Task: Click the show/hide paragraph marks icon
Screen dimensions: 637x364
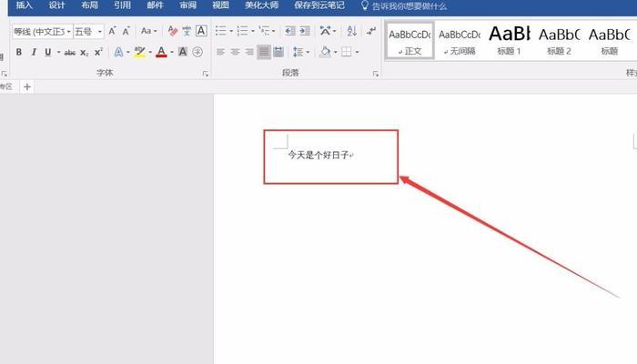Action: pos(371,31)
